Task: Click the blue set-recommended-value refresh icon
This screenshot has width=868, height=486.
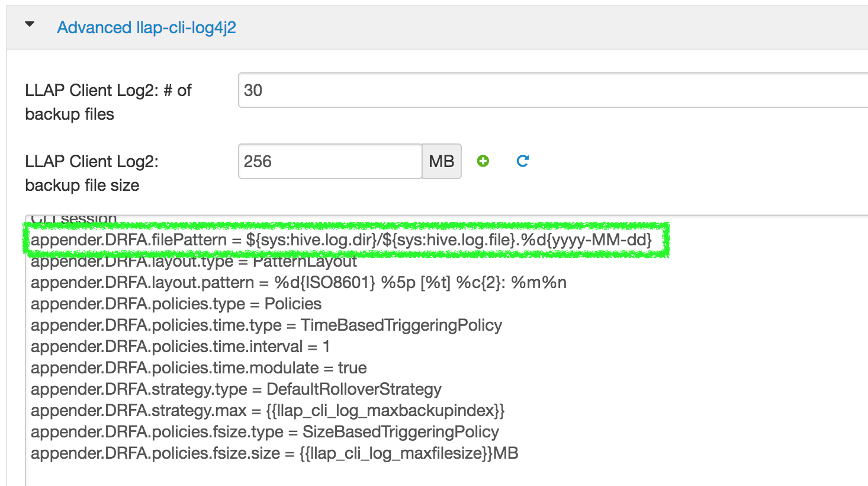Action: point(522,161)
